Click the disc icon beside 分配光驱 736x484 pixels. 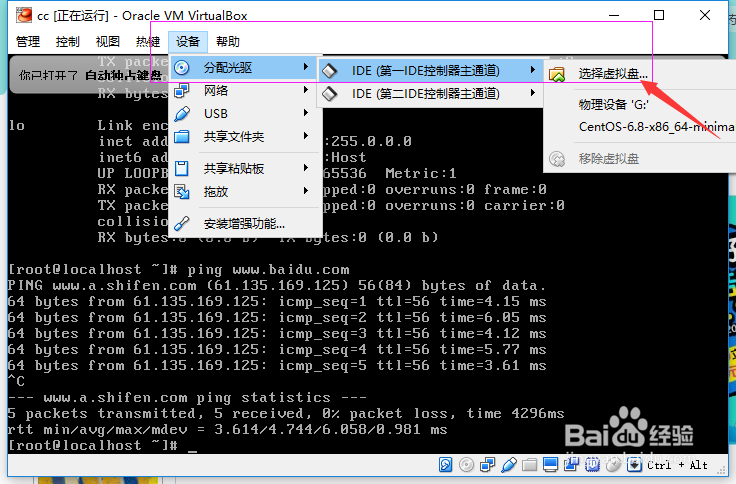[x=182, y=68]
